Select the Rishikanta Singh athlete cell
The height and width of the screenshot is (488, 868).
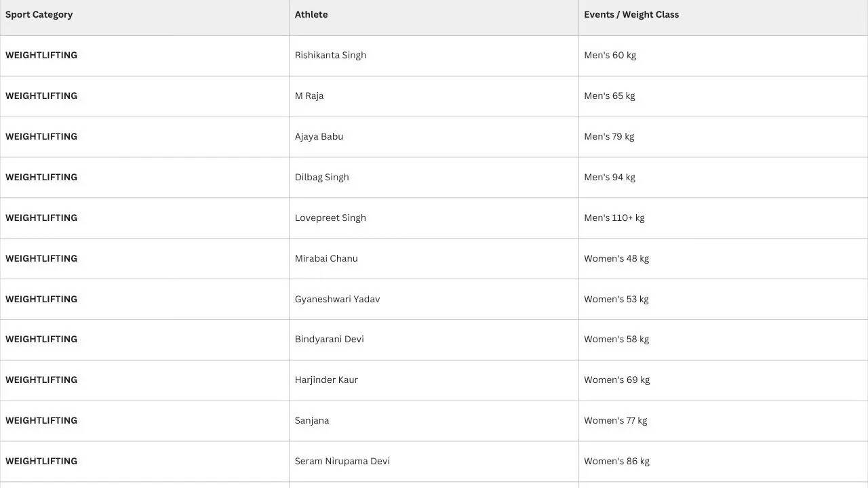coord(434,56)
